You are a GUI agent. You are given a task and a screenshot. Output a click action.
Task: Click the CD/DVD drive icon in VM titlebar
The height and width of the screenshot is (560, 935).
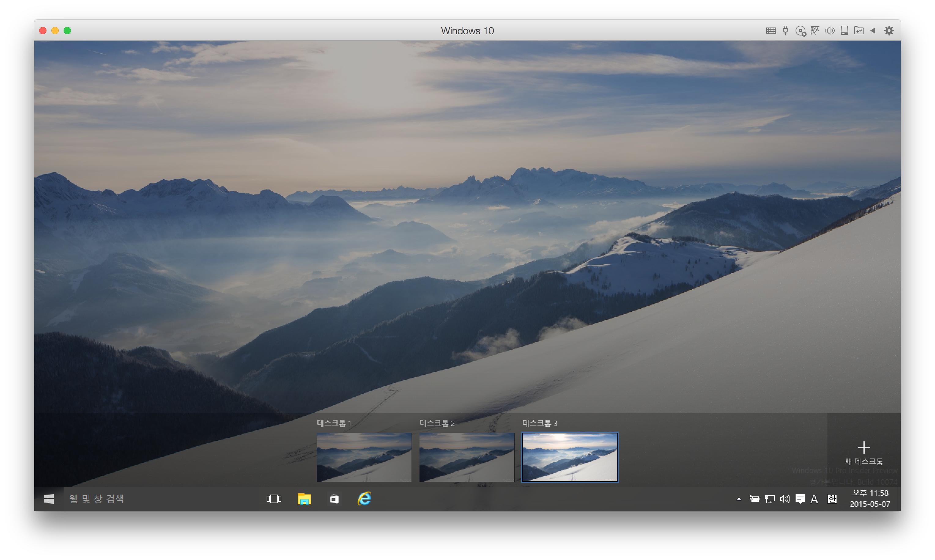point(800,31)
